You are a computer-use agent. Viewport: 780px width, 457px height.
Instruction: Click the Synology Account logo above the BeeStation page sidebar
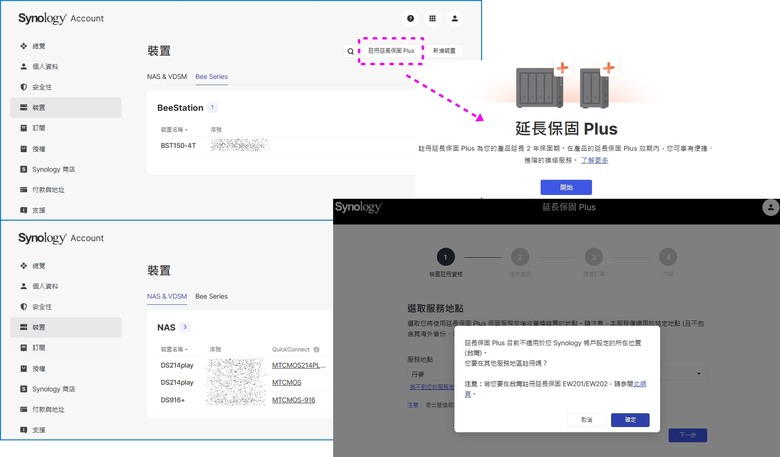[x=61, y=18]
